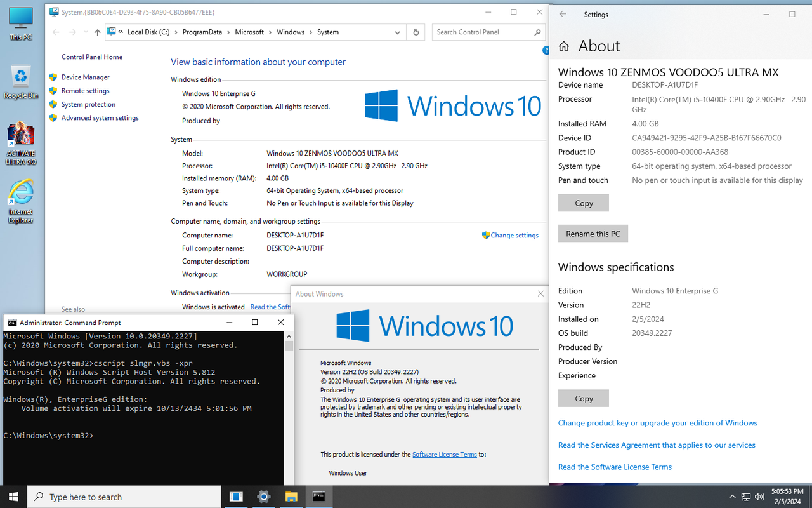This screenshot has height=508, width=812.
Task: Expand the address bar history dropdown
Action: tap(398, 32)
